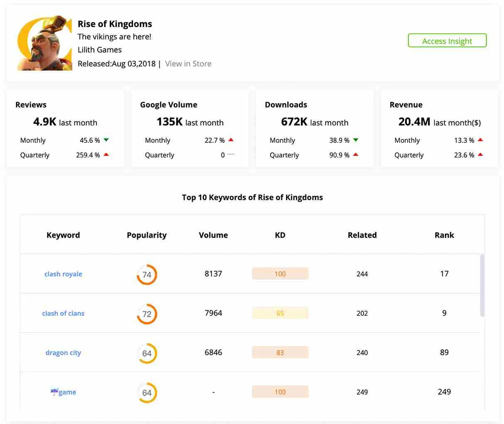Click the yellow KD badge showing 65
The image size is (504, 424).
[280, 313]
